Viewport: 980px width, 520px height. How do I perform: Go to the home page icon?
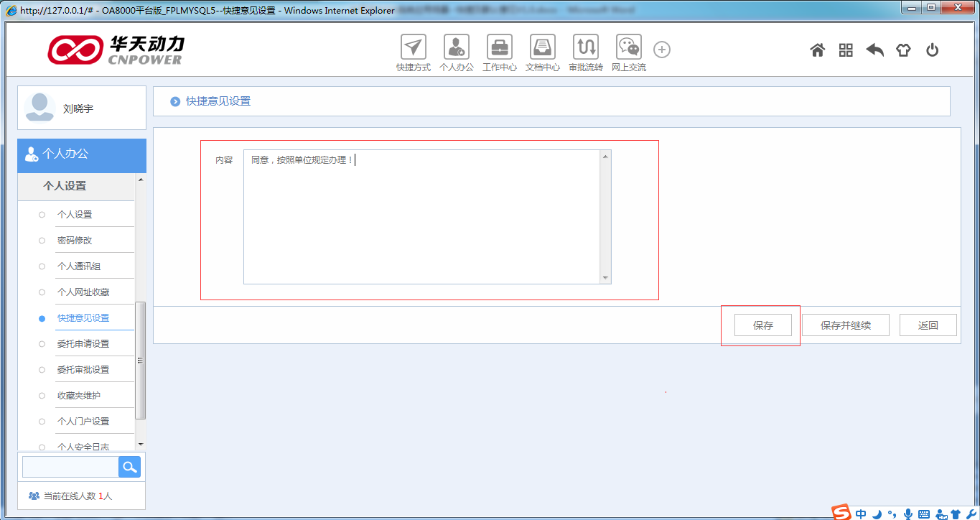pyautogui.click(x=817, y=50)
